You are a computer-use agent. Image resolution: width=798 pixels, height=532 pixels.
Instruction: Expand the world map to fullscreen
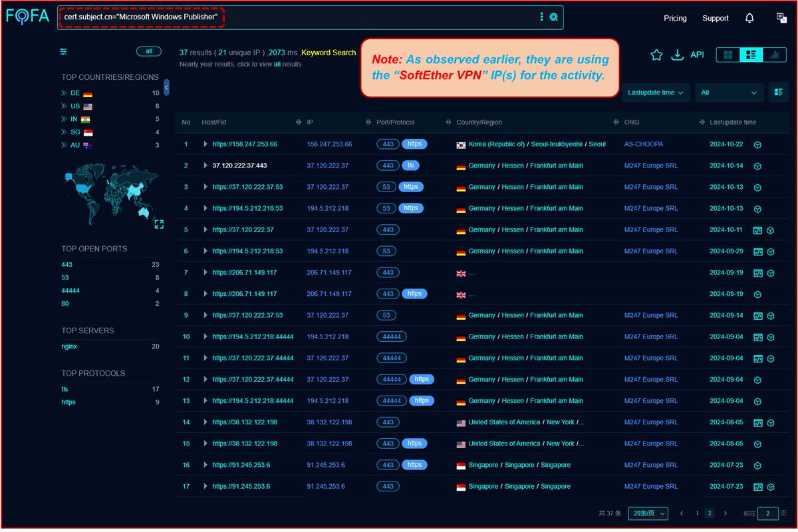coord(159,224)
